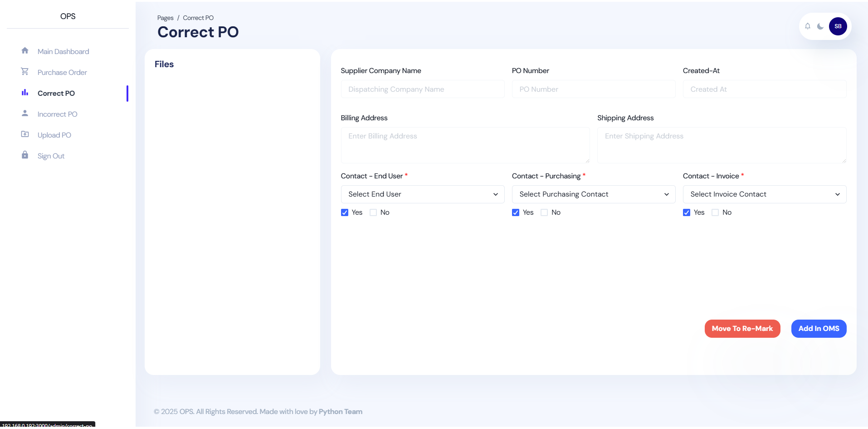Open the Upload PO sidebar item
Viewport: 868px width, 429px height.
point(54,135)
